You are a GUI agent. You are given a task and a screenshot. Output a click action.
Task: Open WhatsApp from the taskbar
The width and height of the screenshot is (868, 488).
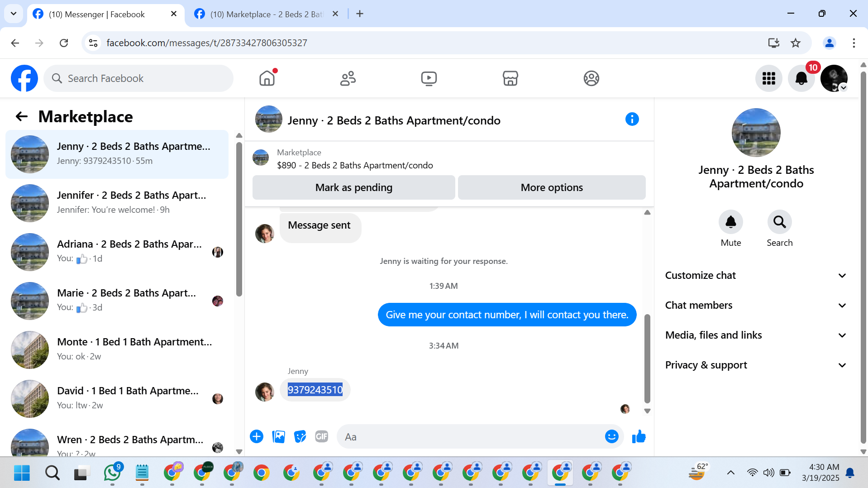(112, 473)
